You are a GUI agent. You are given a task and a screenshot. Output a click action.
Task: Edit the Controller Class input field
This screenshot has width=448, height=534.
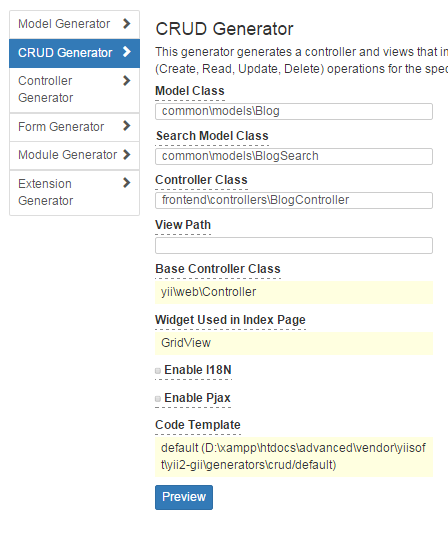coord(294,200)
